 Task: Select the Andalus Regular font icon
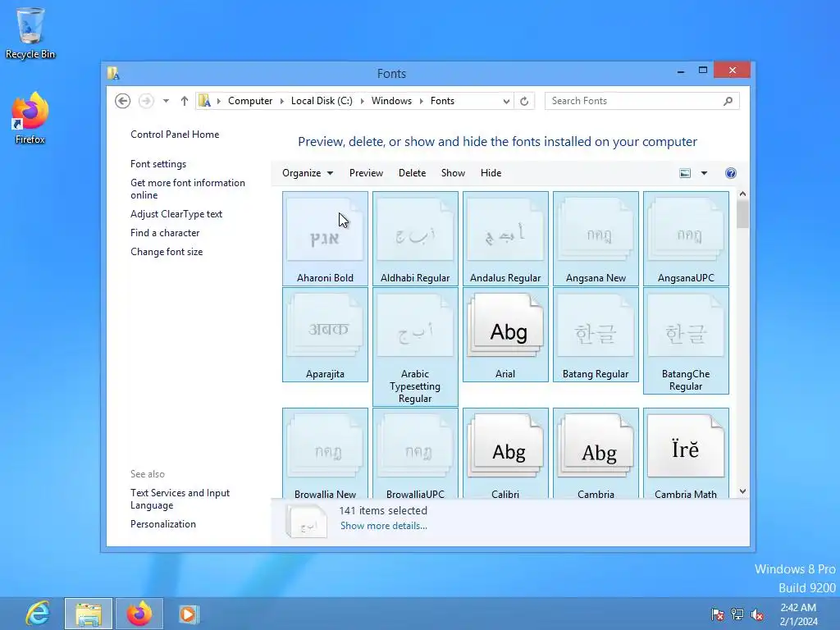click(505, 239)
